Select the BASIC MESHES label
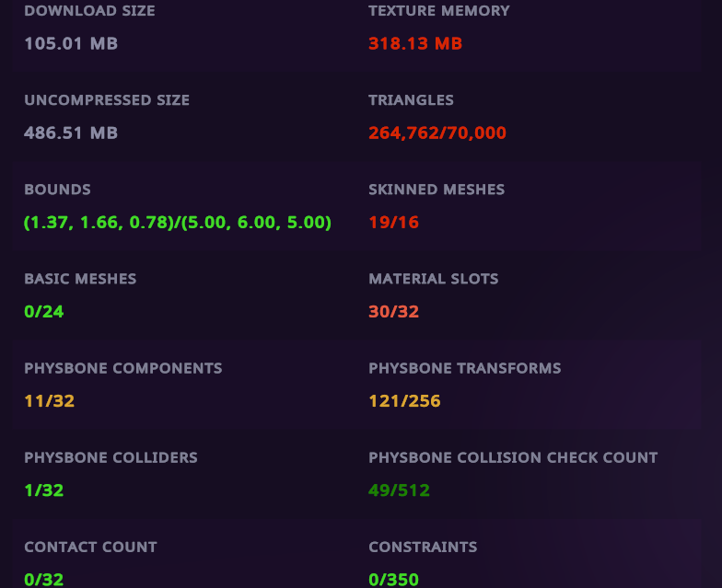The width and height of the screenshot is (722, 588). tap(80, 278)
